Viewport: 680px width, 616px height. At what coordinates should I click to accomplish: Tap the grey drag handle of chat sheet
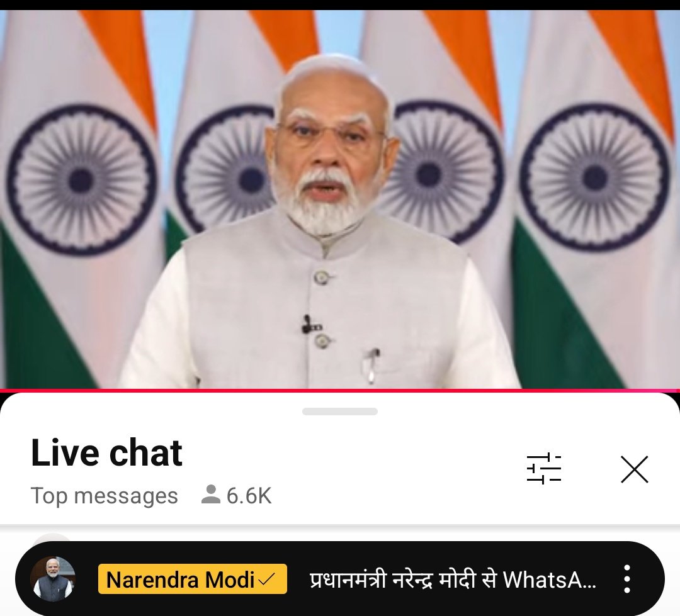tap(340, 412)
